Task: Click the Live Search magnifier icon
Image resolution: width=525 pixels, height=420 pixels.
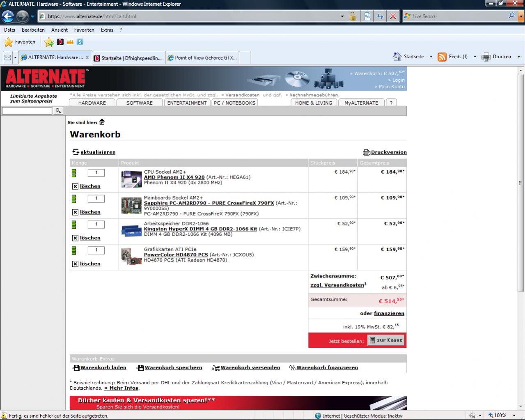Action: pos(511,16)
